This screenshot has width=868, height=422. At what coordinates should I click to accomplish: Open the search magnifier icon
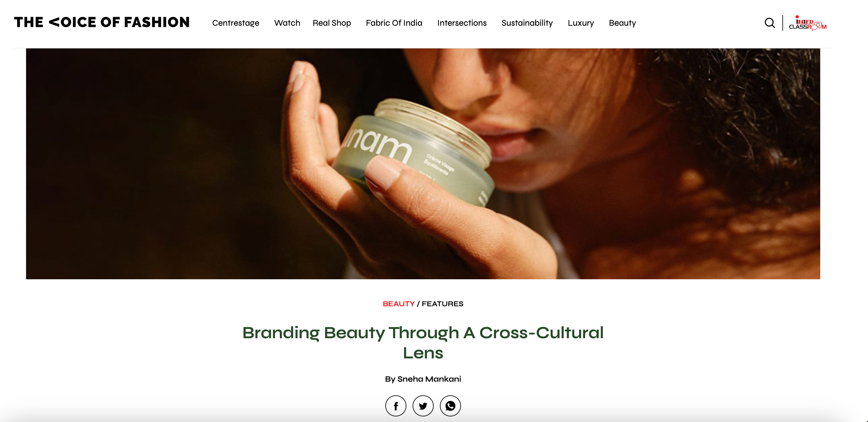click(x=770, y=23)
